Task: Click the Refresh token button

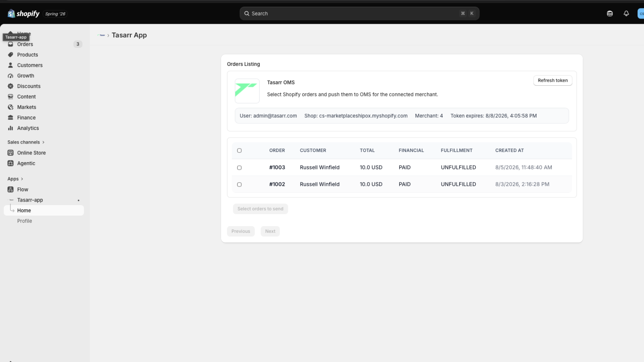Action: click(x=553, y=80)
